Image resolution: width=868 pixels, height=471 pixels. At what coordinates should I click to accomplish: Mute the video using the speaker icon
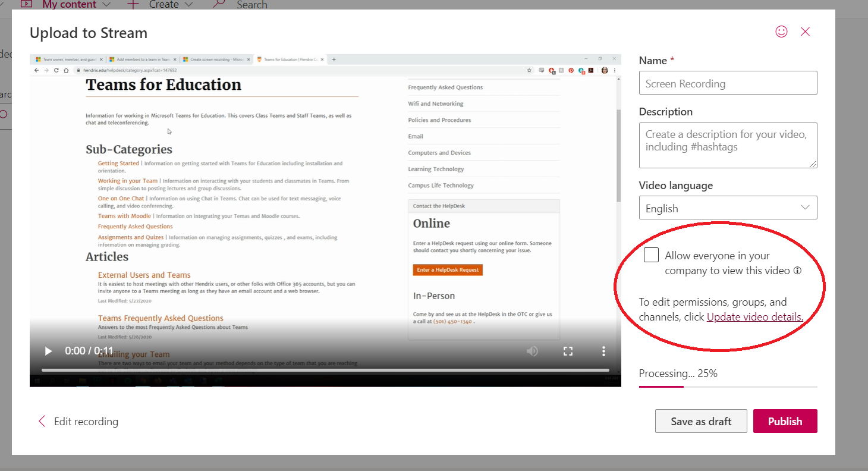[532, 351]
